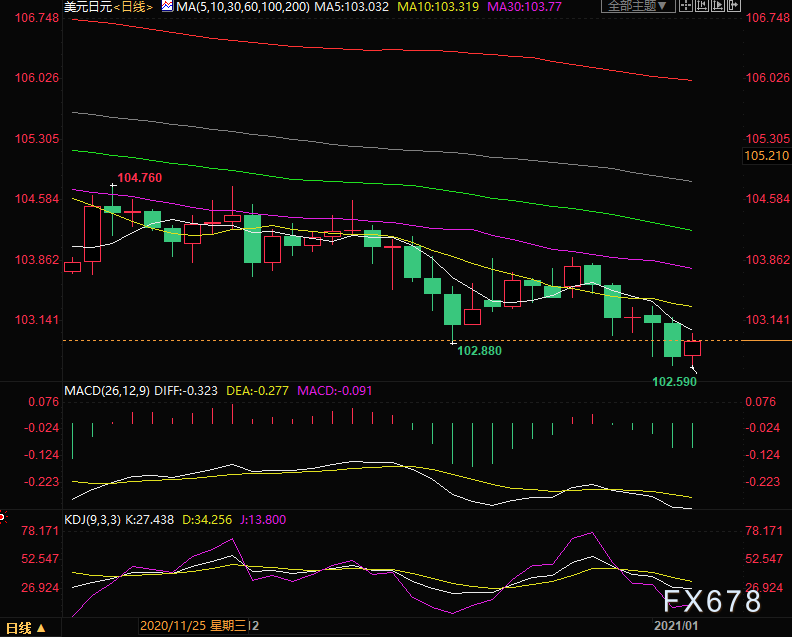Expand the 日线 period selector at bottom left
The image size is (792, 637).
click(x=40, y=628)
